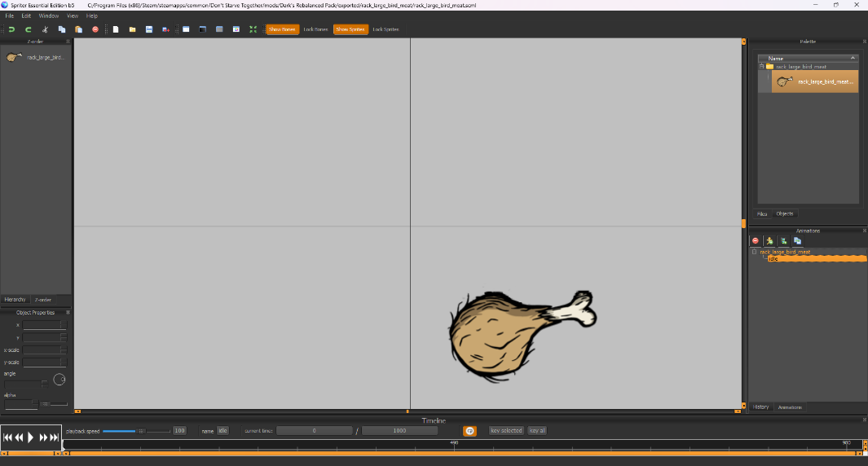Image resolution: width=868 pixels, height=466 pixels.
Task: Click the colorful custom background icon
Action: tap(236, 29)
